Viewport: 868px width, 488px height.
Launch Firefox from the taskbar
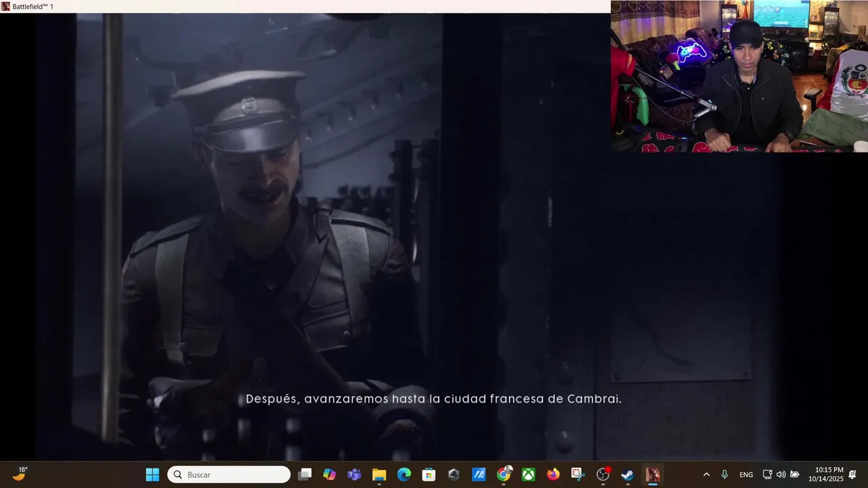[553, 474]
